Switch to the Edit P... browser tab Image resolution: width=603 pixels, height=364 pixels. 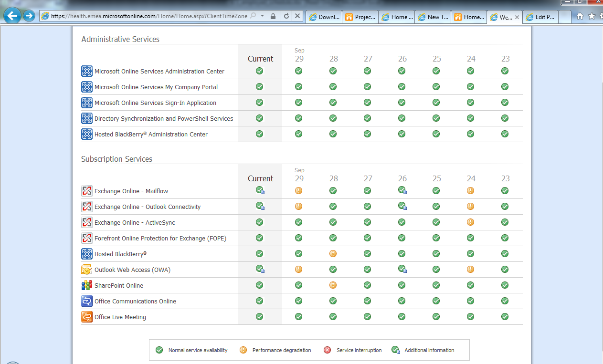click(x=540, y=17)
